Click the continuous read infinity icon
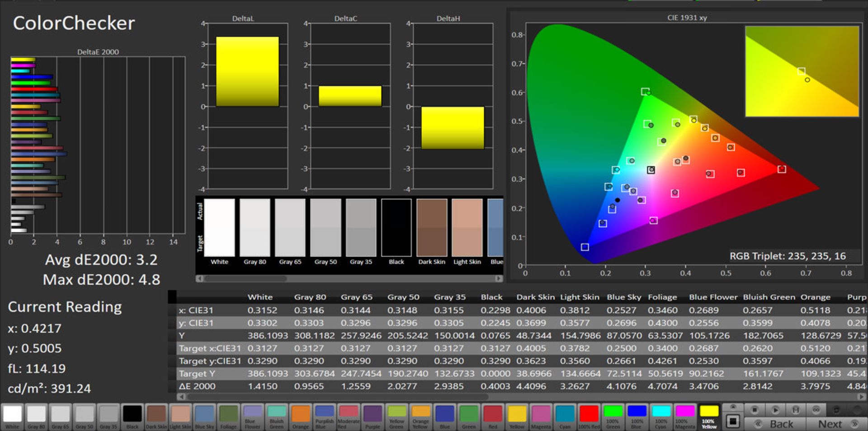This screenshot has height=431, width=868. pyautogui.click(x=816, y=410)
